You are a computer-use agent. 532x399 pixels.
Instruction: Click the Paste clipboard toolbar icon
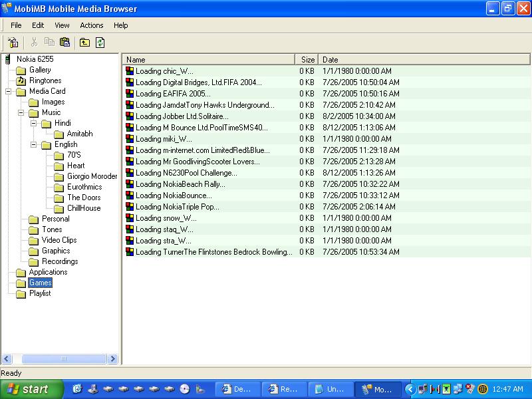point(65,42)
